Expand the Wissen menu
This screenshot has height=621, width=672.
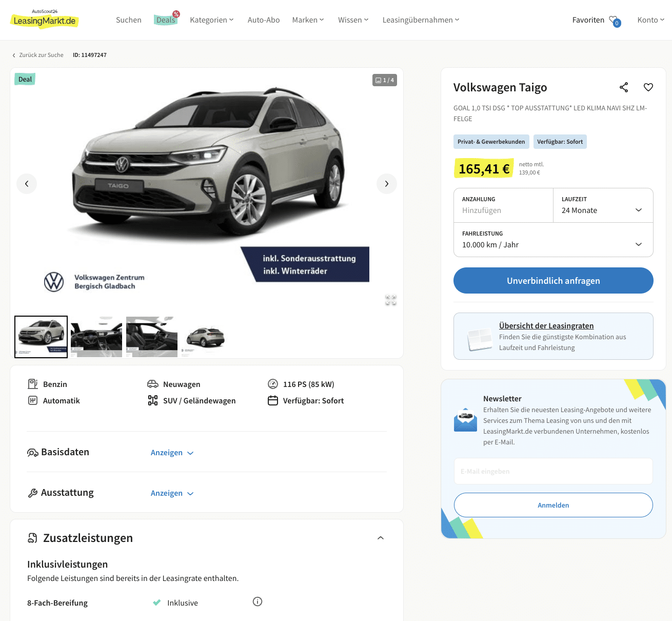[x=353, y=20]
